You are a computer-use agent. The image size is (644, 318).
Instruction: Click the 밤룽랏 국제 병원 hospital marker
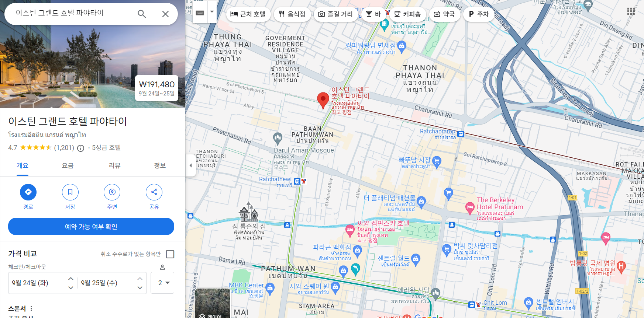tap(621, 267)
